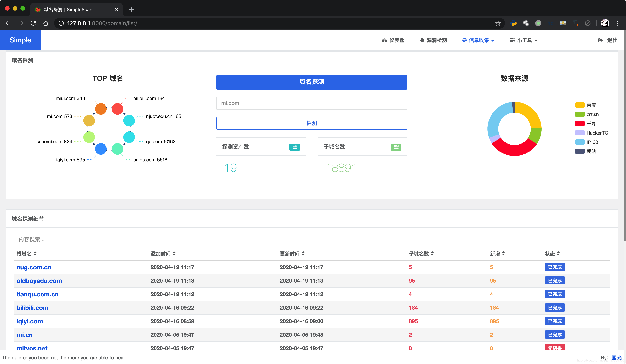Open the tianqu.com.cn domain link

pos(37,294)
